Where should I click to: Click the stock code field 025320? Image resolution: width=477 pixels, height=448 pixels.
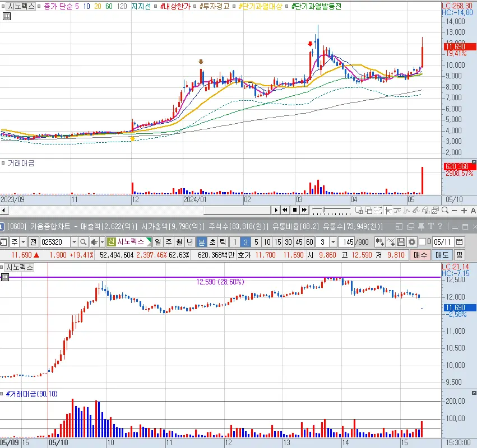[55, 242]
